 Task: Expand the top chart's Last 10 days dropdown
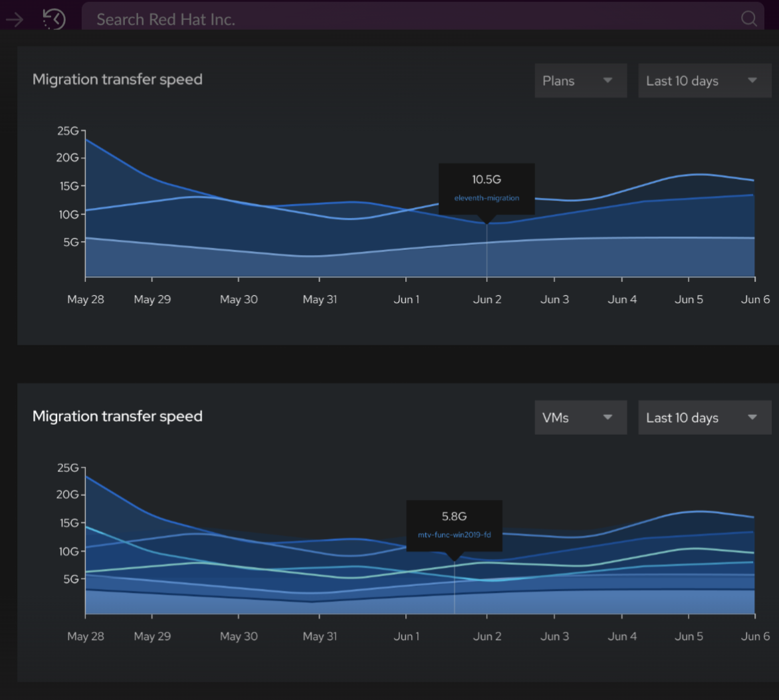704,81
